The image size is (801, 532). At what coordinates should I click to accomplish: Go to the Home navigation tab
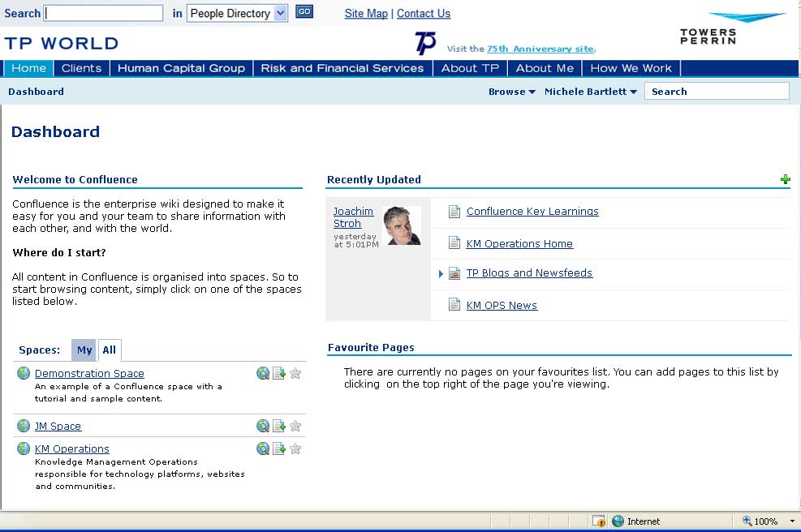[28, 68]
